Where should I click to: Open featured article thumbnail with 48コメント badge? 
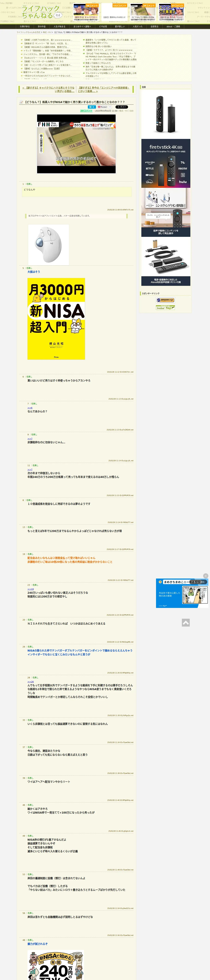(x=86, y=12)
